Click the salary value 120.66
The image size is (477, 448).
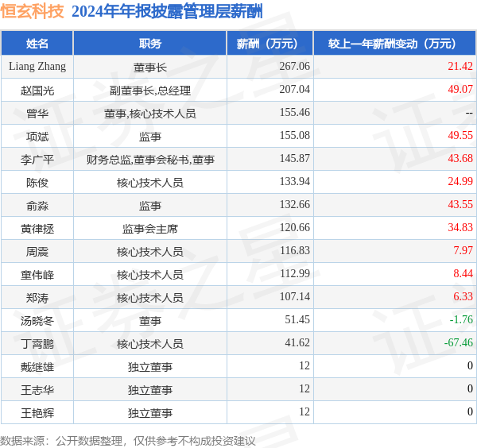click(x=295, y=227)
